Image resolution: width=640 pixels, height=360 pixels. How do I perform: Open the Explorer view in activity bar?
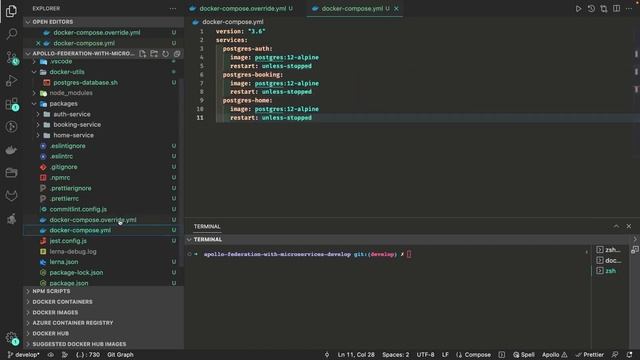click(11, 11)
